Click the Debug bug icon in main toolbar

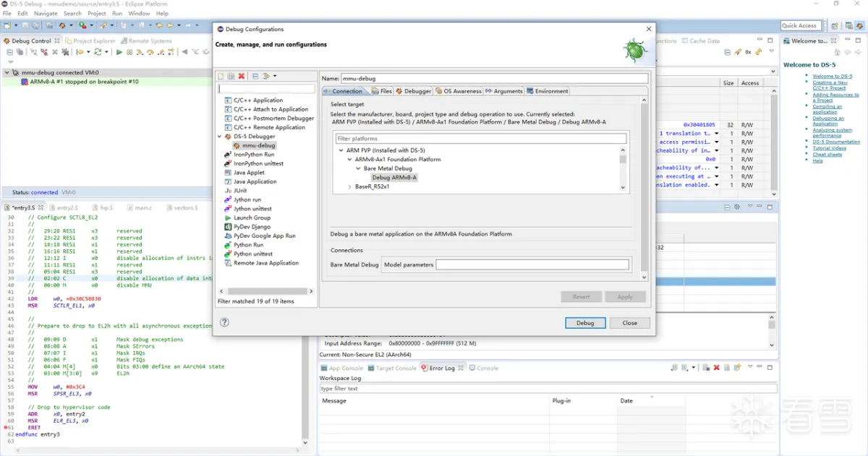(x=62, y=25)
